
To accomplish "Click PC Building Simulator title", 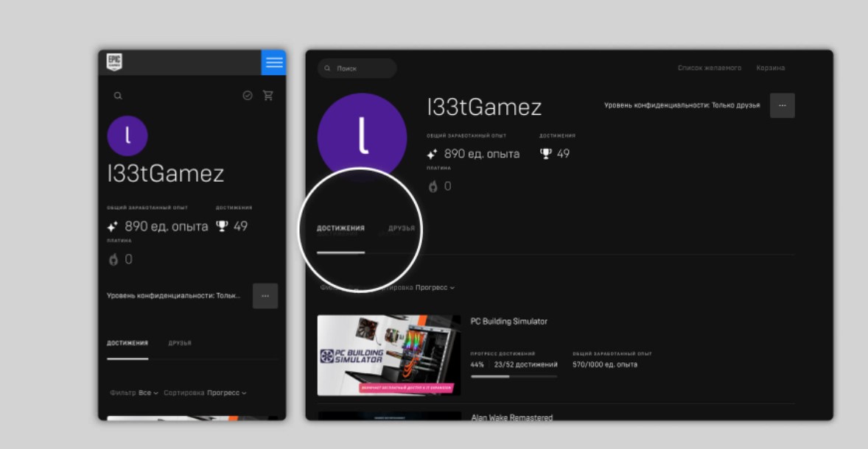I will click(508, 321).
